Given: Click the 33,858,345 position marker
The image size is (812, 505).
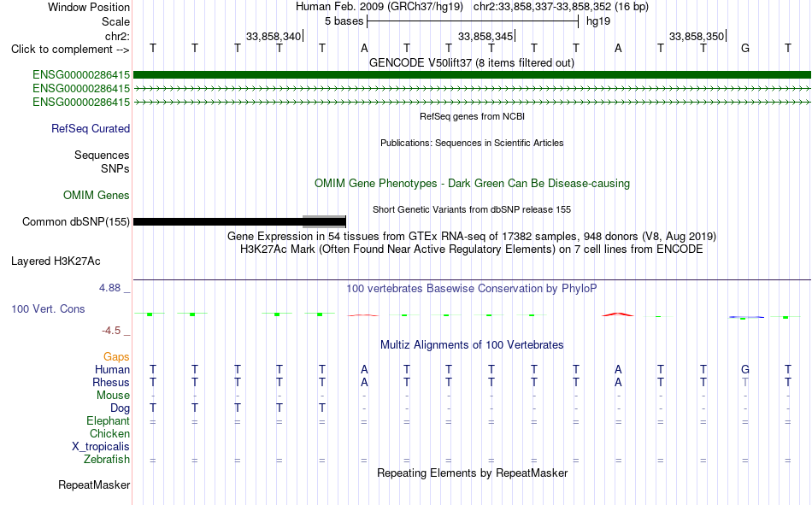Looking at the screenshot, I should coord(485,36).
